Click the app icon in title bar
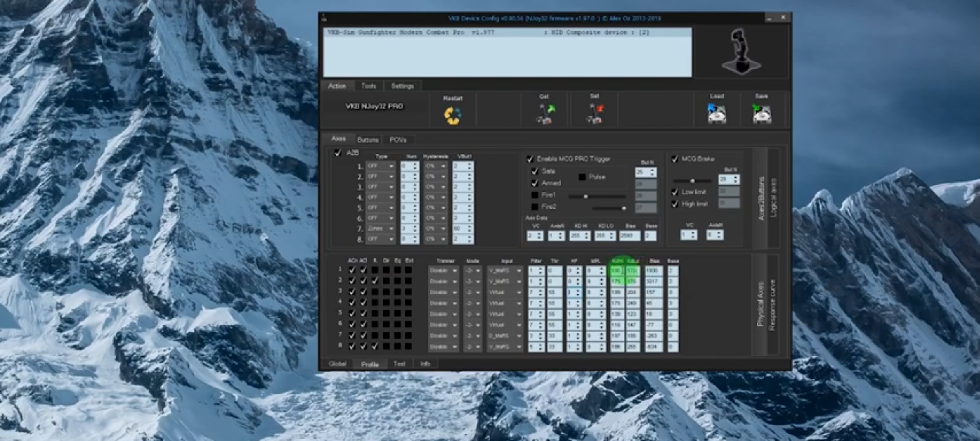 [x=324, y=18]
